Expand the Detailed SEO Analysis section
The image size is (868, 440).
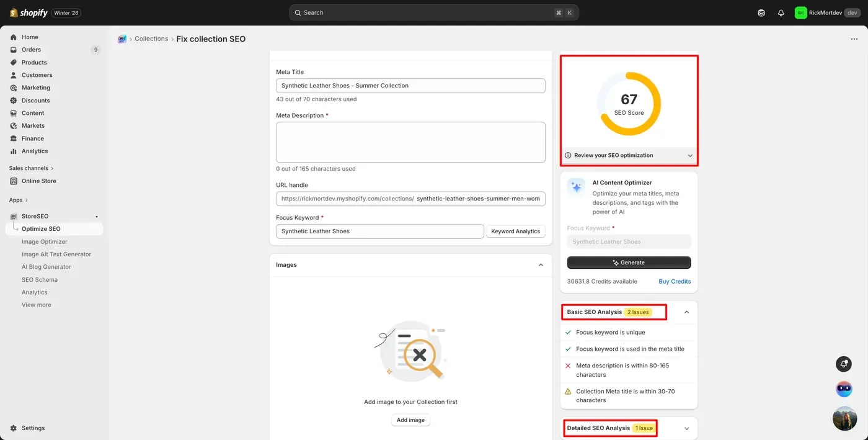(x=686, y=428)
